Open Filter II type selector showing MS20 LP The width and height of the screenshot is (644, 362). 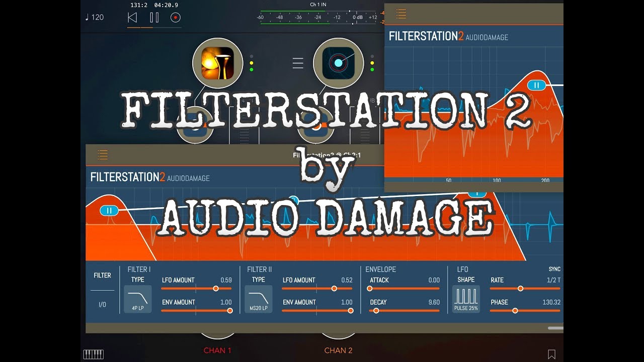click(x=259, y=299)
